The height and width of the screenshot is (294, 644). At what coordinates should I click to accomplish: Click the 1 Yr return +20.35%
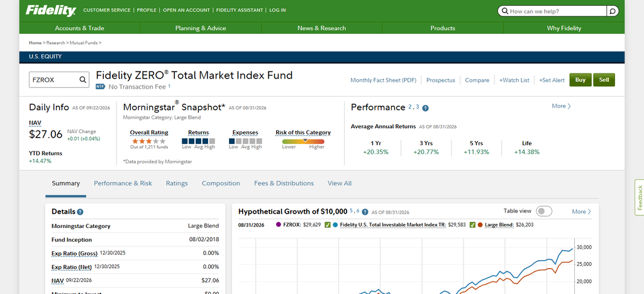[x=375, y=152]
